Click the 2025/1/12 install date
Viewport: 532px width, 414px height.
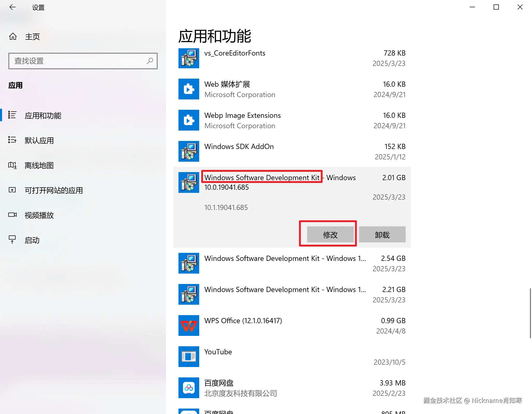[x=390, y=157]
